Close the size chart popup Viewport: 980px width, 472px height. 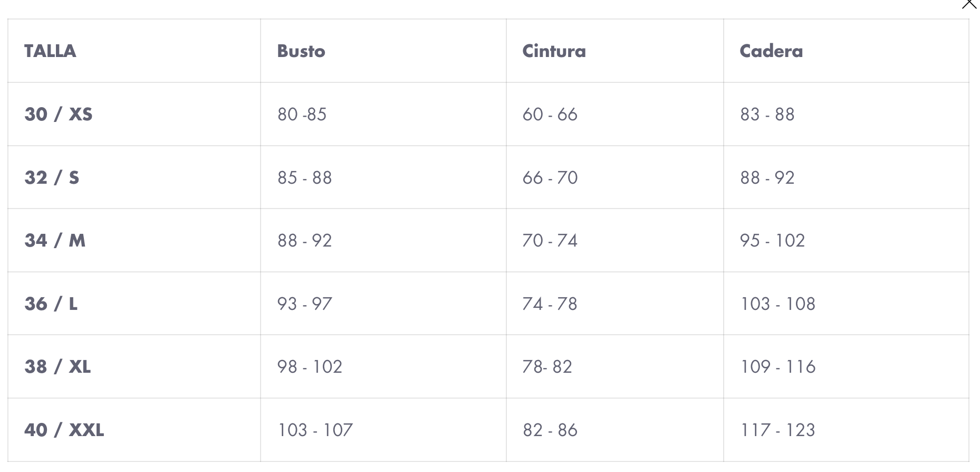pos(969,3)
